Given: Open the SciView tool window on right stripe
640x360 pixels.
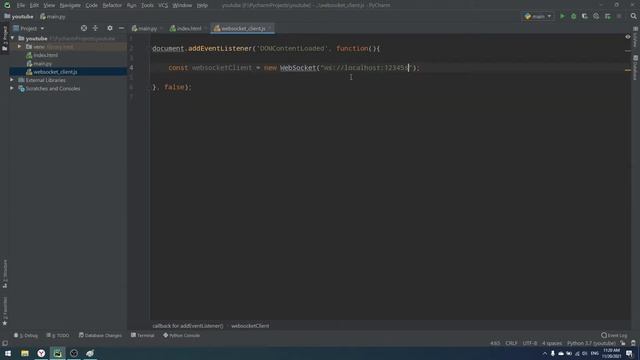Looking at the screenshot, I should coord(636,37).
